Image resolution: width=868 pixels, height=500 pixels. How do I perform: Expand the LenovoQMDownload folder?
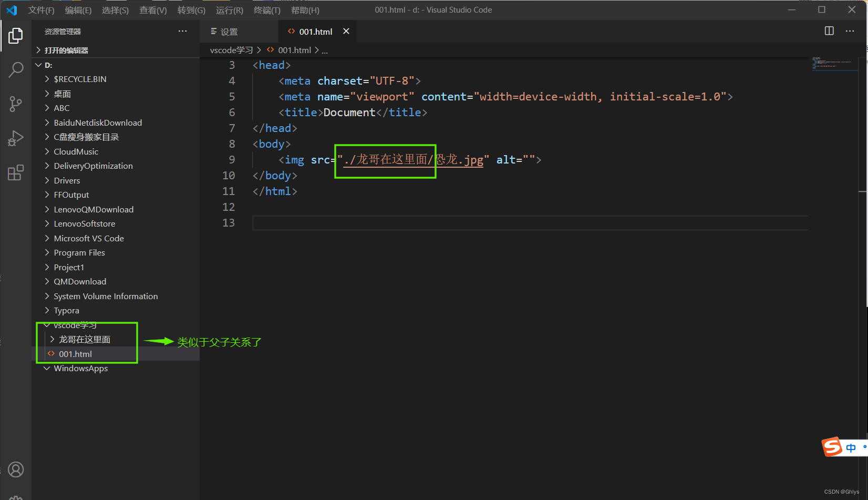coord(116,209)
